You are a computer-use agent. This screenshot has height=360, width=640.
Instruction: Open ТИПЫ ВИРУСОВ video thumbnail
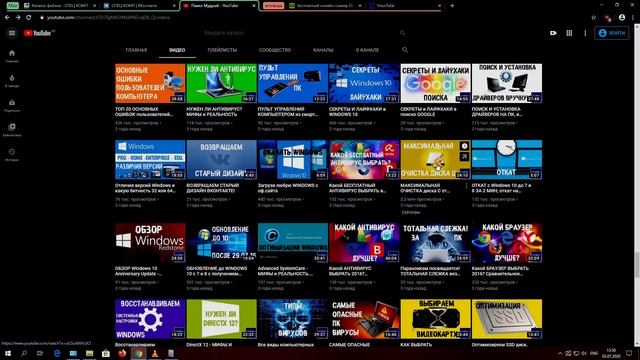pos(293,319)
